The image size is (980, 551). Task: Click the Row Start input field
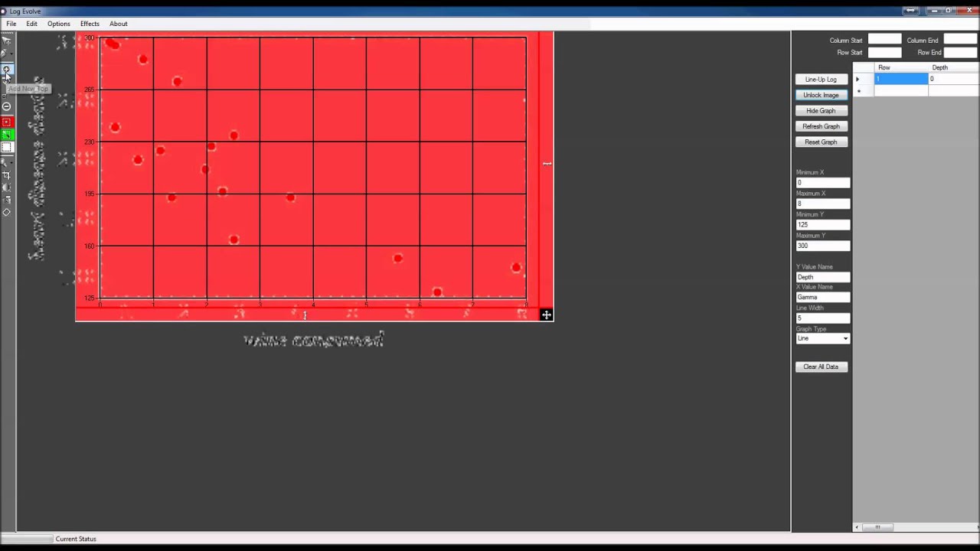(x=885, y=52)
